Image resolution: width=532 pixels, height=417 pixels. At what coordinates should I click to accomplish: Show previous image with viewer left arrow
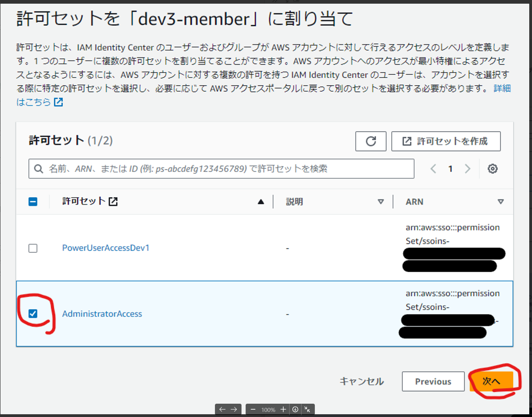[x=222, y=410]
